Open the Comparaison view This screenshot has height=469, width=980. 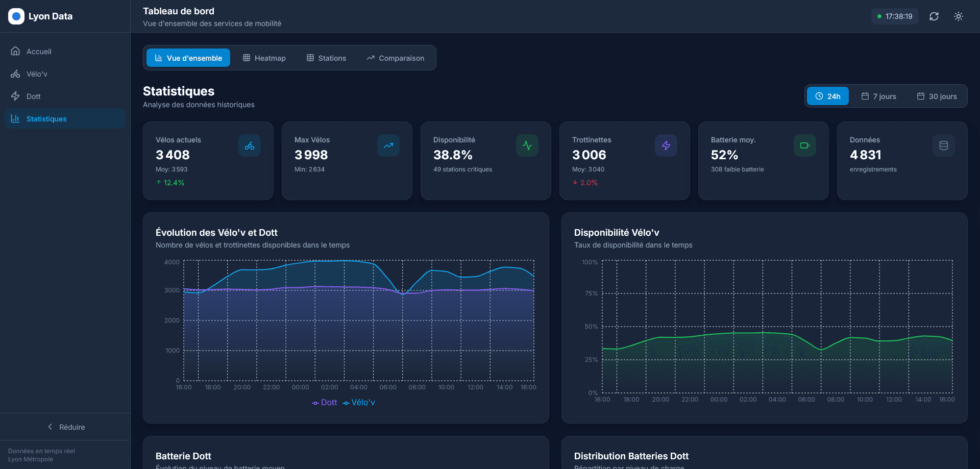[396, 58]
